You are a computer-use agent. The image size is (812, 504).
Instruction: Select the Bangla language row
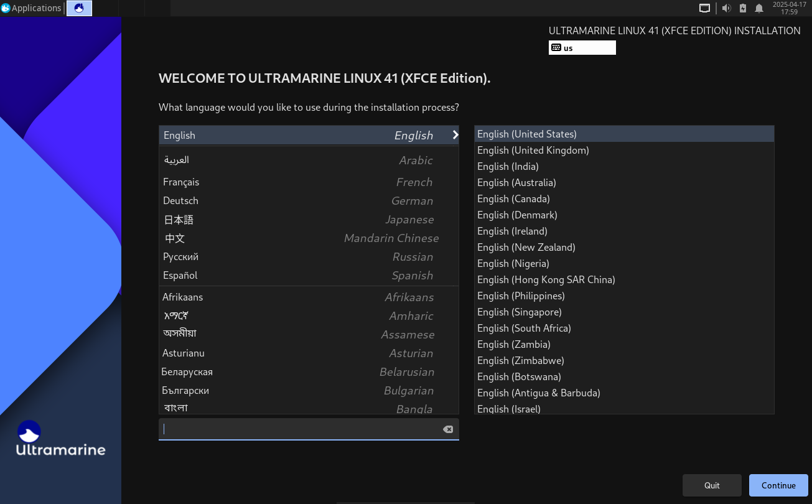pos(309,408)
